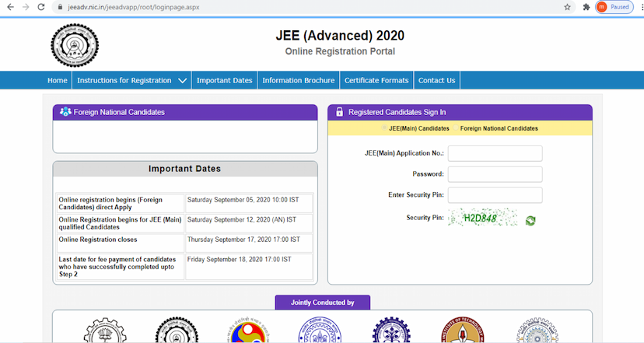This screenshot has height=343, width=644.
Task: Click 'Online Registration closes' row label
Action: click(98, 240)
